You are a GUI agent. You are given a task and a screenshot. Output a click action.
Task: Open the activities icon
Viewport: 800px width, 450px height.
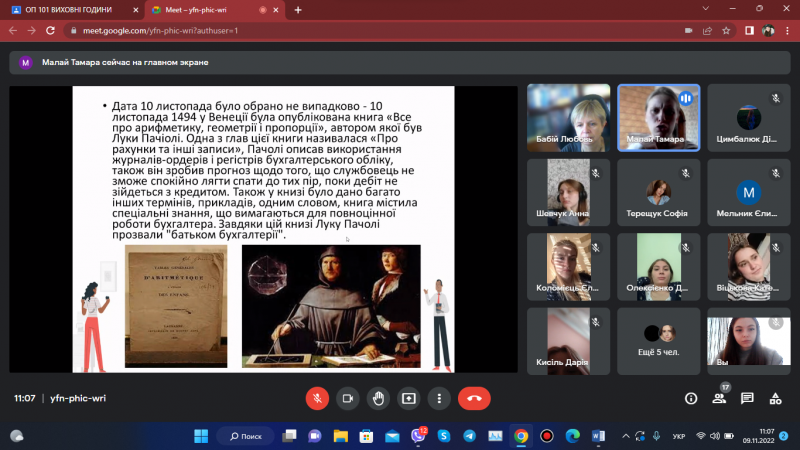(x=776, y=398)
